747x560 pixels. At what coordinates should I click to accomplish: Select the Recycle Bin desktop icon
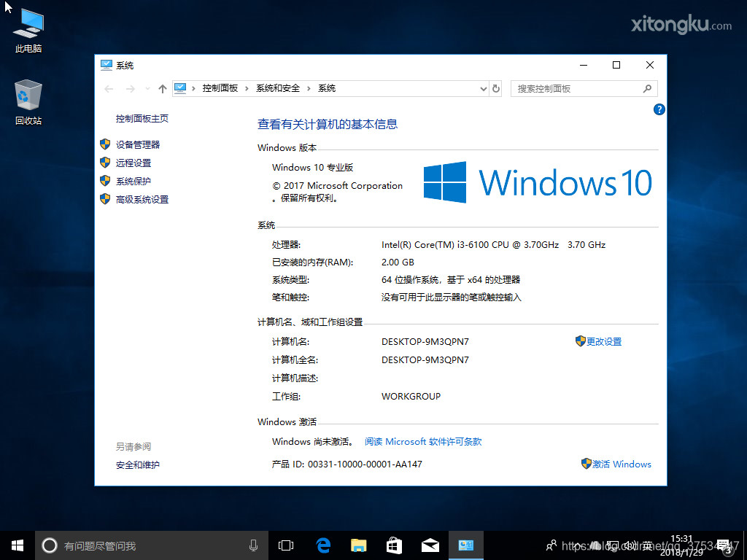pyautogui.click(x=28, y=102)
